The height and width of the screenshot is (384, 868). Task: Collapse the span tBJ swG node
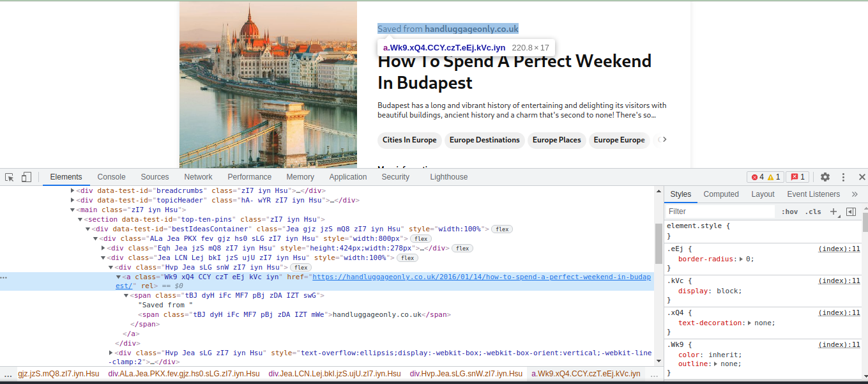pos(126,296)
